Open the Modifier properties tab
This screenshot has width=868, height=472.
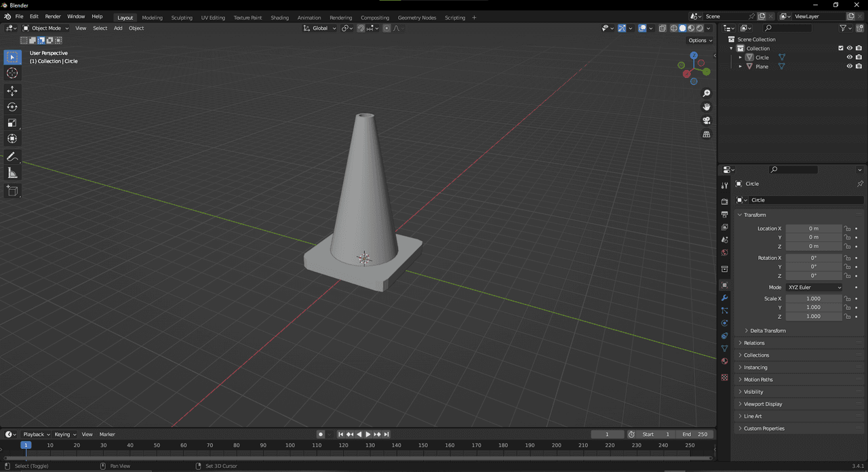tap(724, 298)
